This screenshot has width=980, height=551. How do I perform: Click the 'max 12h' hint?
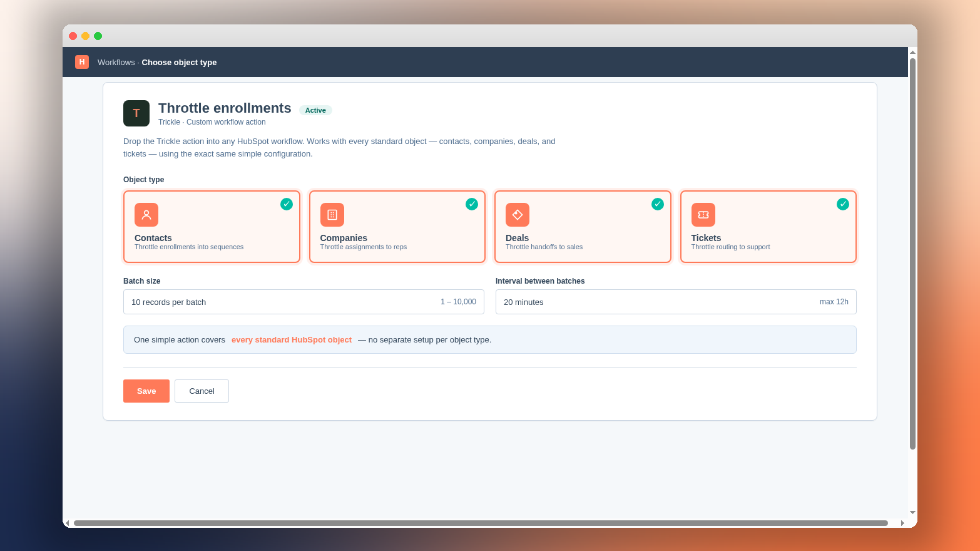click(834, 302)
